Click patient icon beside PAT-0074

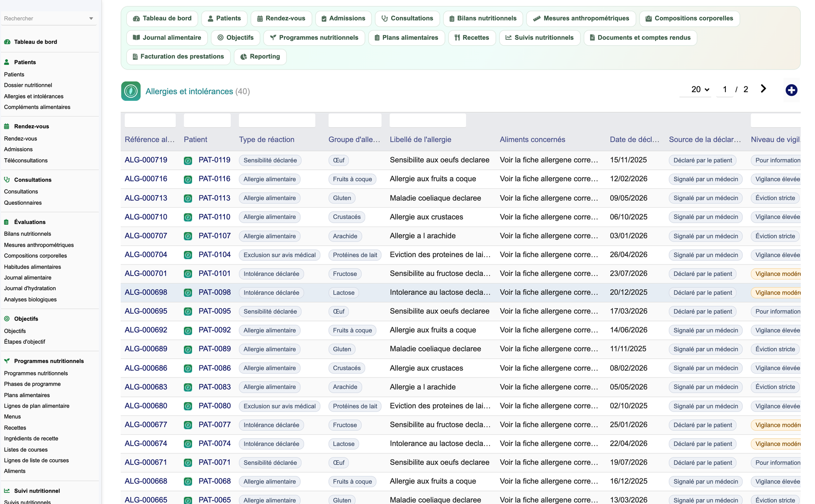pyautogui.click(x=188, y=444)
